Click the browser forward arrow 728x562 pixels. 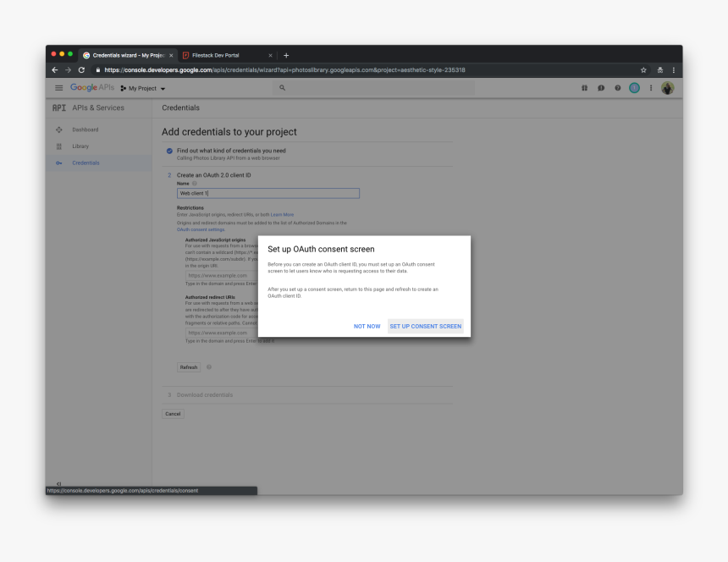point(69,70)
